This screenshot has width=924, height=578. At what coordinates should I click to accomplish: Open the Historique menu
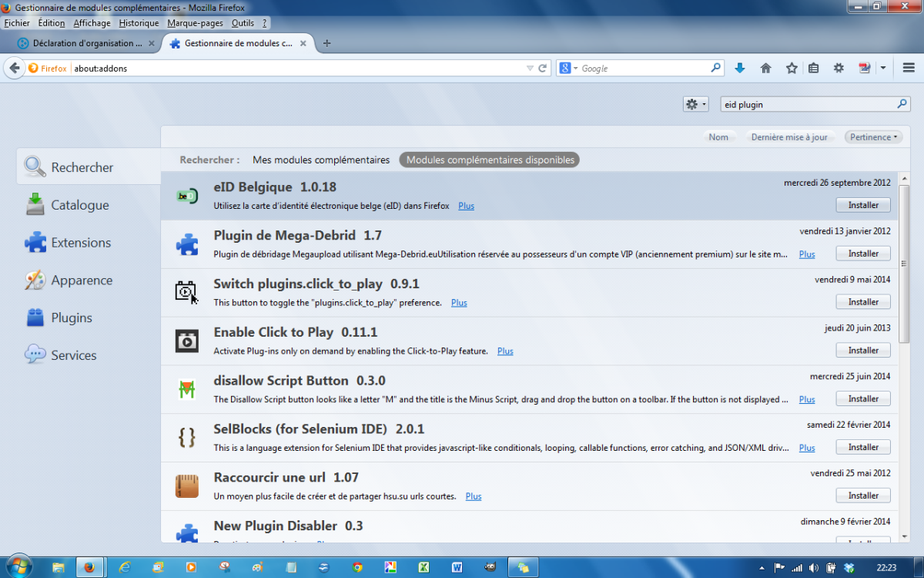tap(139, 23)
